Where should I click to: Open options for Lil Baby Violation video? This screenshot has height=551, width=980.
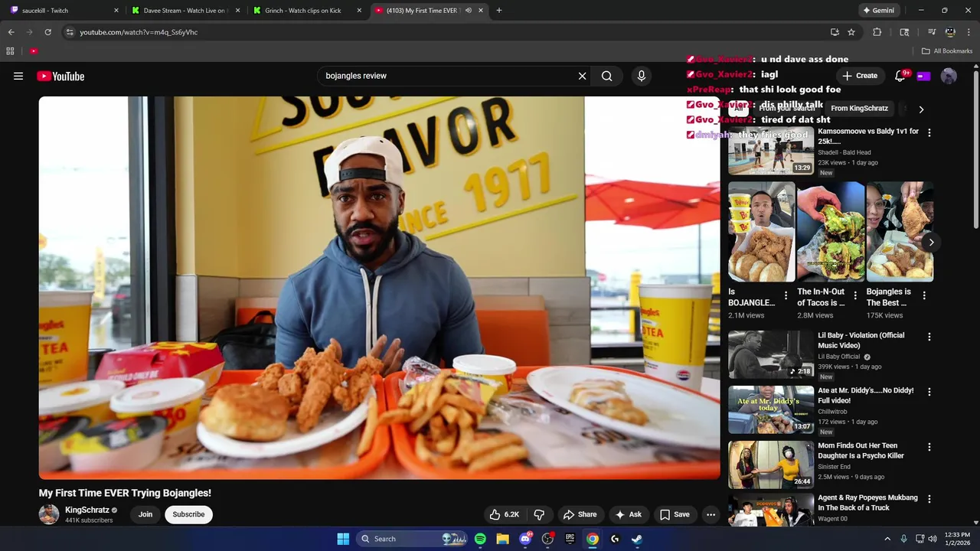click(x=929, y=337)
